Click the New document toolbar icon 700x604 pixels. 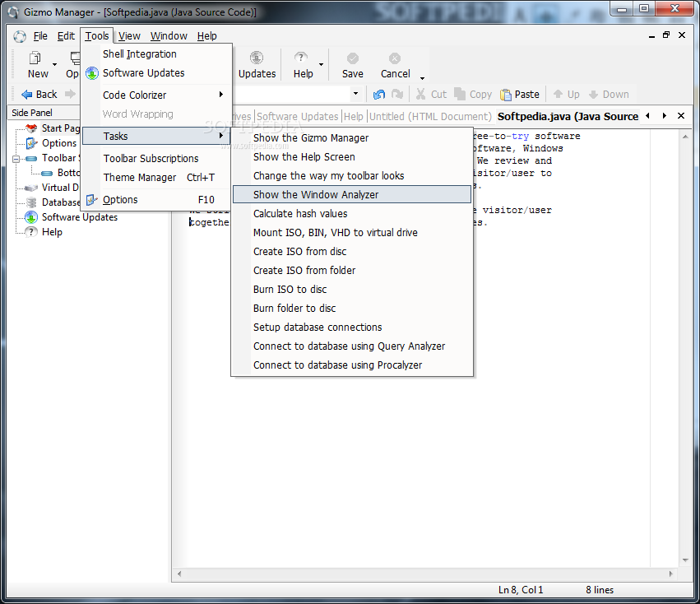pos(35,58)
